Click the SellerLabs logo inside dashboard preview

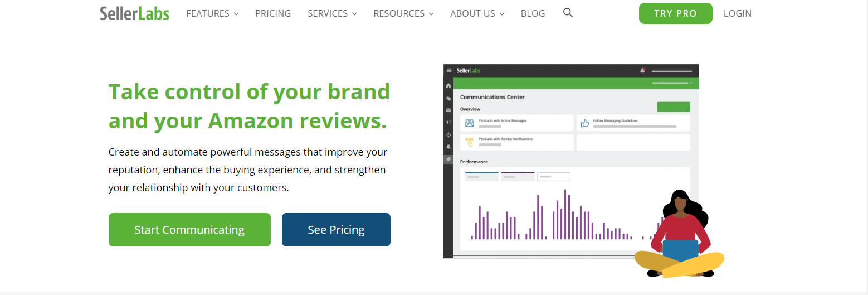point(468,71)
